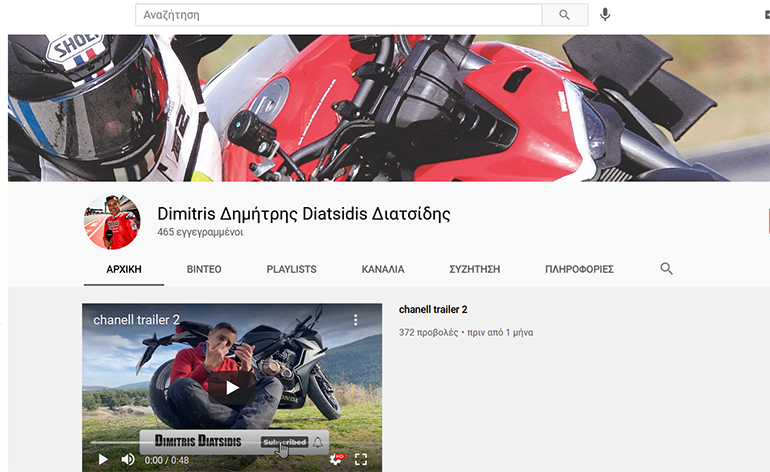Mute the trailer video volume
Image resolution: width=770 pixels, height=472 pixels.
[128, 459]
